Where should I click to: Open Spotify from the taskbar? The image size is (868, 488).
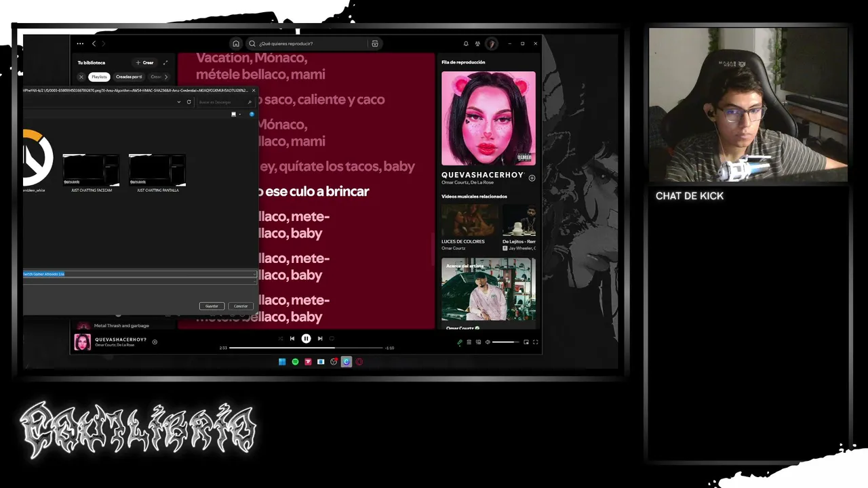[295, 362]
